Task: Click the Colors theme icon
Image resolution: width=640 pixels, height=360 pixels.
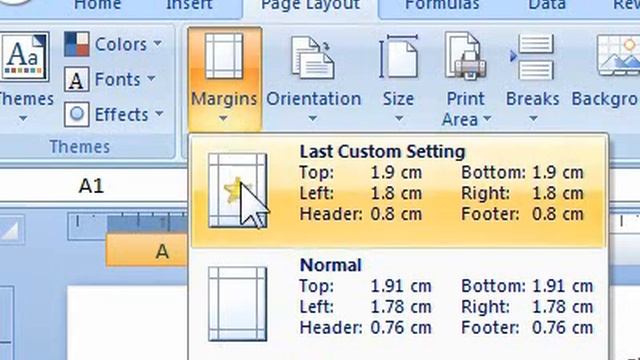Action: (77, 44)
